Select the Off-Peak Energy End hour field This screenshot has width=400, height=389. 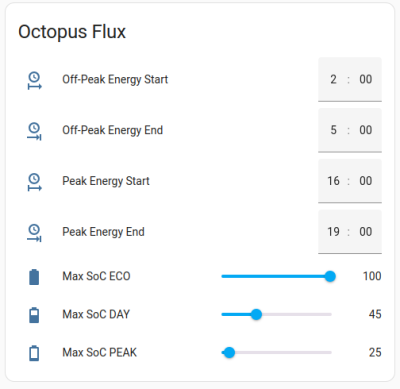[333, 130]
